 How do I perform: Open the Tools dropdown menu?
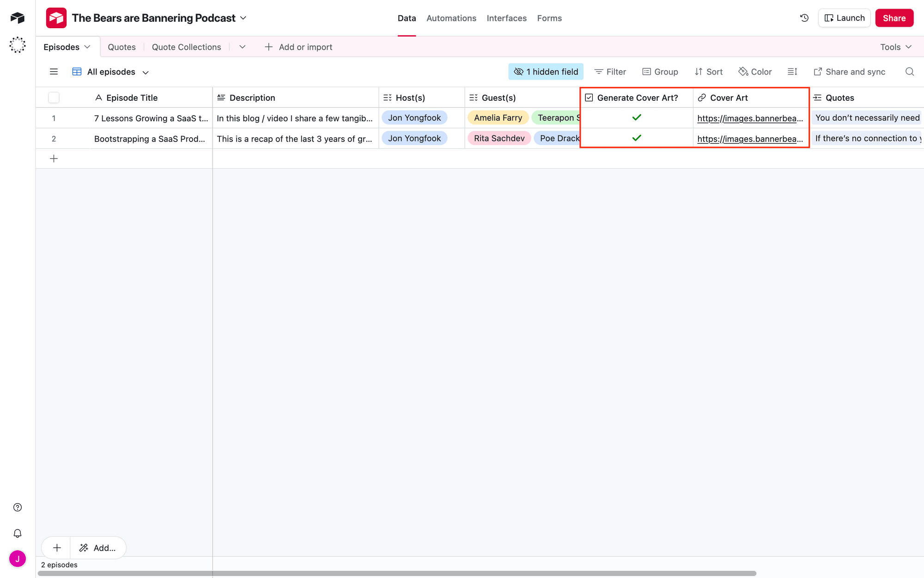pyautogui.click(x=895, y=47)
